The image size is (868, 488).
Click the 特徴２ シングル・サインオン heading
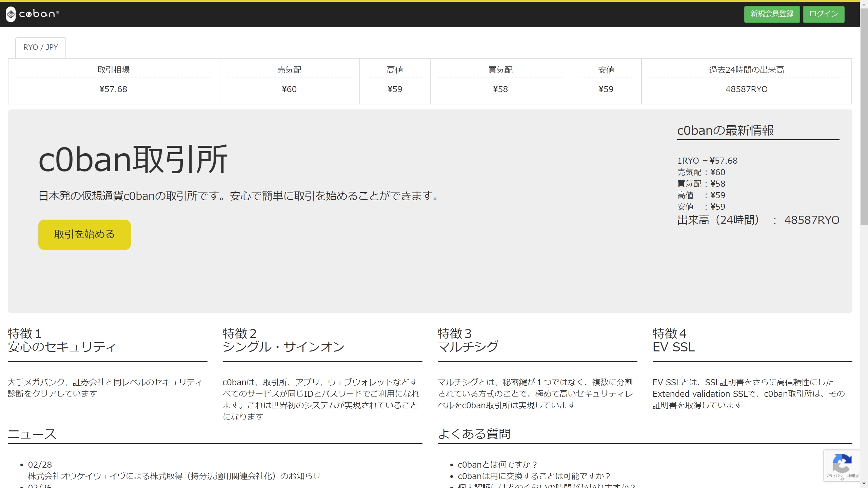[283, 340]
